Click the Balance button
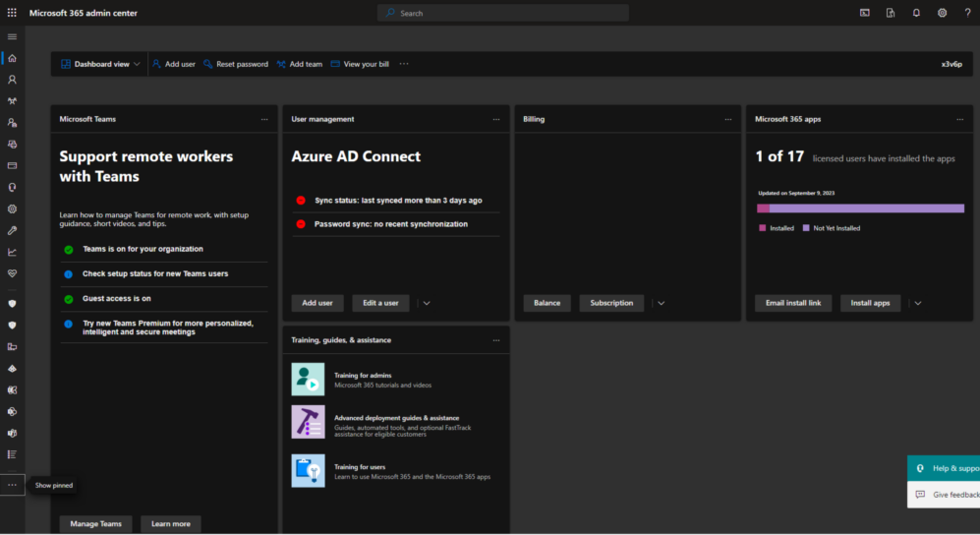This screenshot has height=535, width=980. point(547,303)
